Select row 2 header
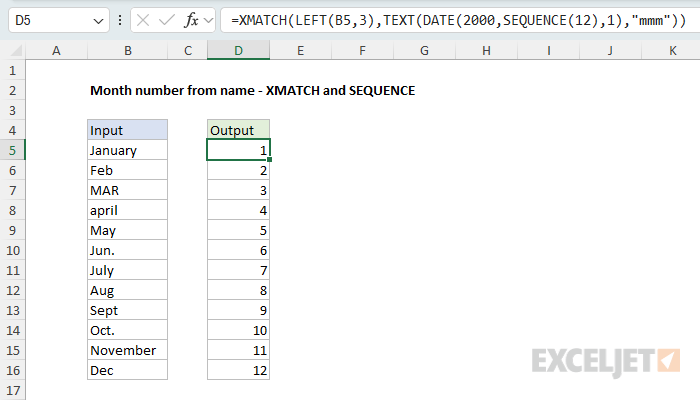The image size is (700, 400). point(12,90)
